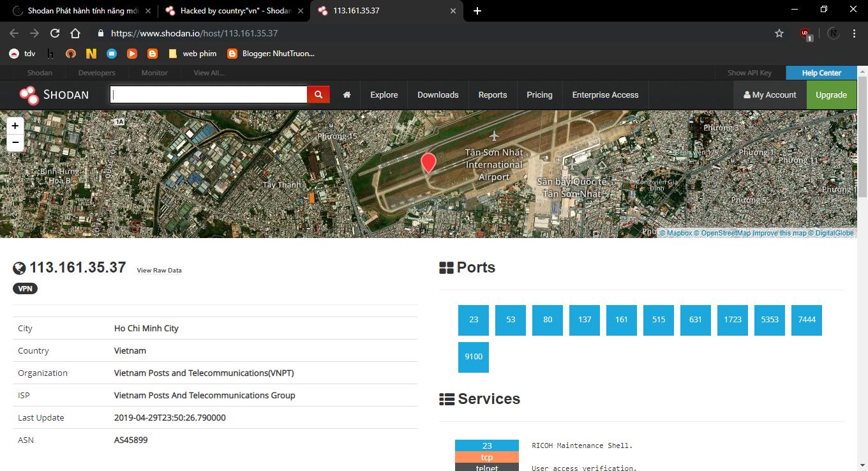Open the Developers link in the top bar

[97, 73]
